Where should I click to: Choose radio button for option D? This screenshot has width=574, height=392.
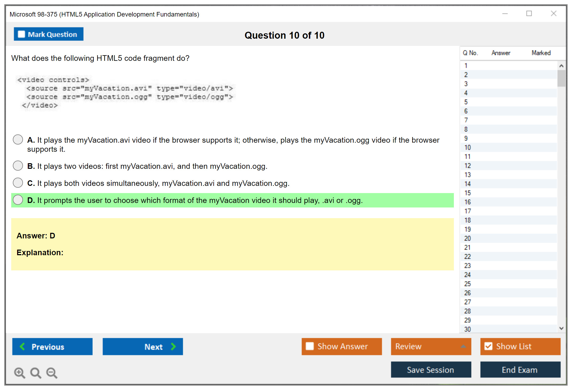click(18, 200)
